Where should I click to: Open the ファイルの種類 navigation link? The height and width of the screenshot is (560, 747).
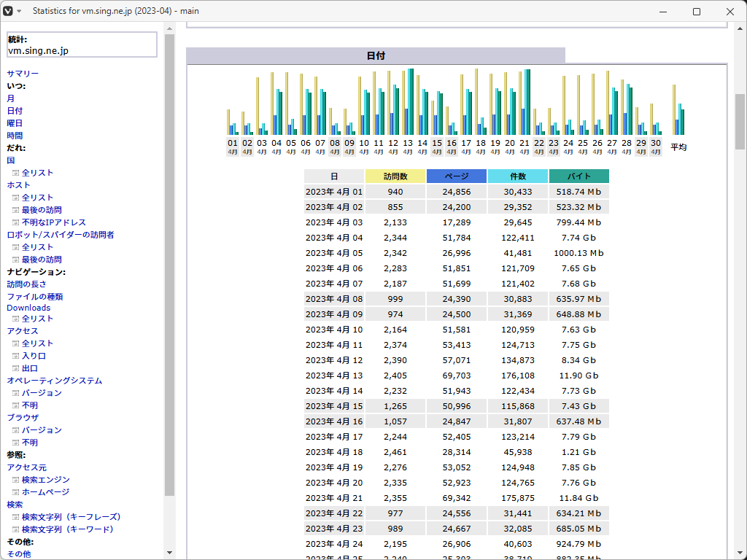pyautogui.click(x=35, y=297)
